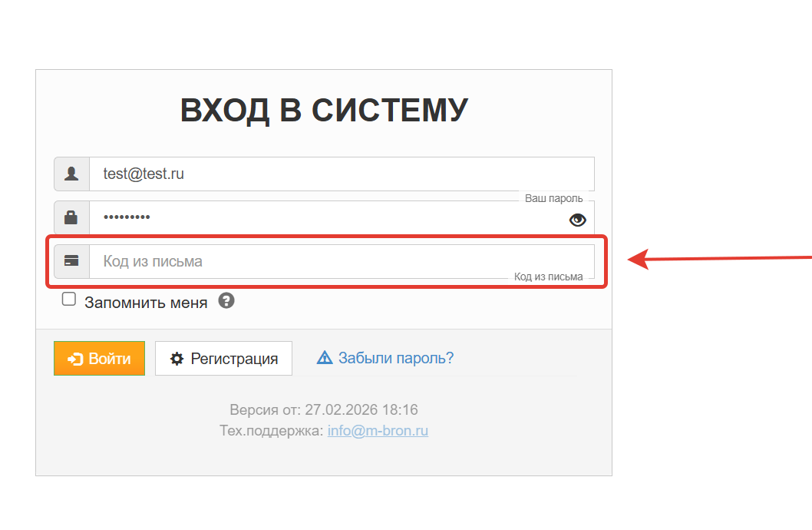The width and height of the screenshot is (812, 530).
Task: Click the padlock icon beside the password field
Action: coord(71,217)
